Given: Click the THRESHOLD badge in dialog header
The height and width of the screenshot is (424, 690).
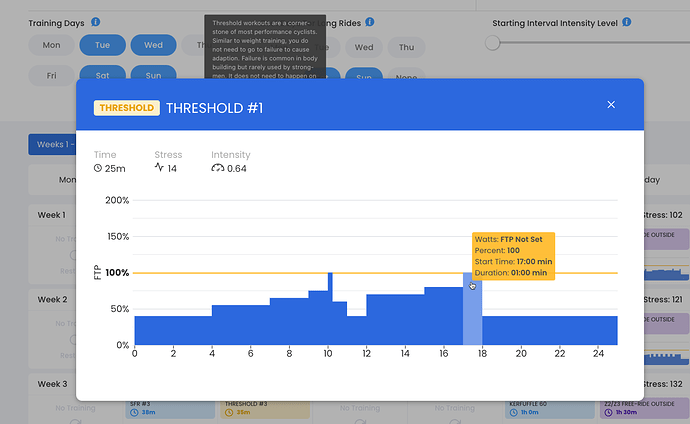Looking at the screenshot, I should [127, 108].
